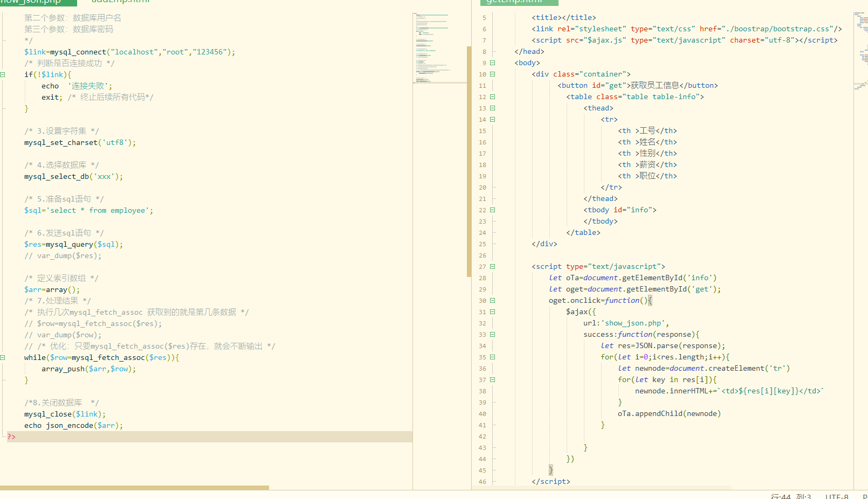
Task: Click the newnode.innerHTML template line
Action: [730, 391]
